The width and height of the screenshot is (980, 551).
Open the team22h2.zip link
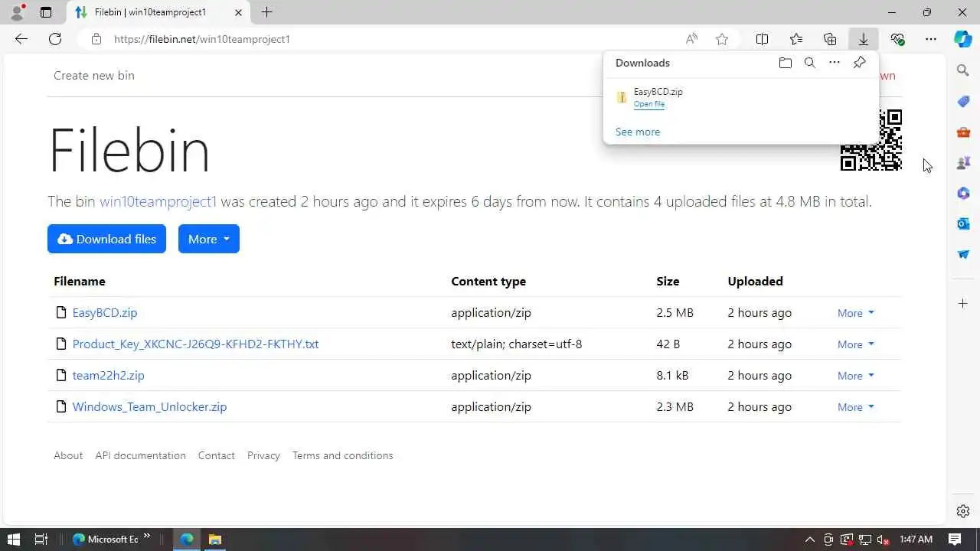(x=108, y=375)
